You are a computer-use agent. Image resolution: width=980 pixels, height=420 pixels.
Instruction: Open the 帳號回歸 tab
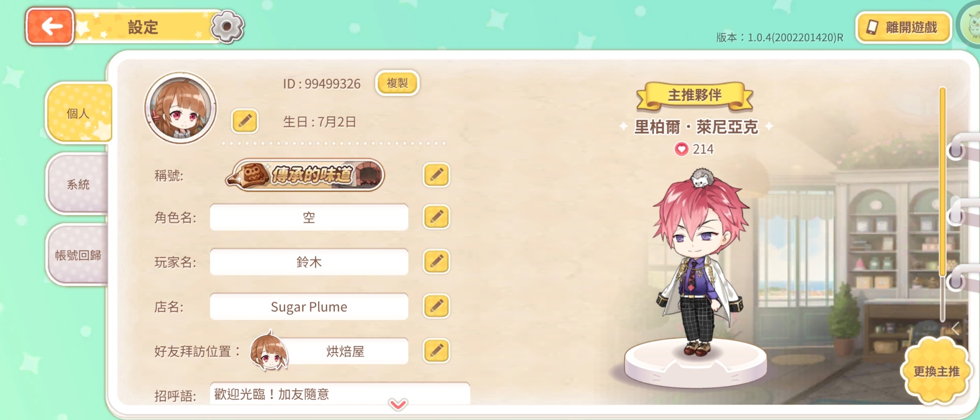tap(78, 255)
